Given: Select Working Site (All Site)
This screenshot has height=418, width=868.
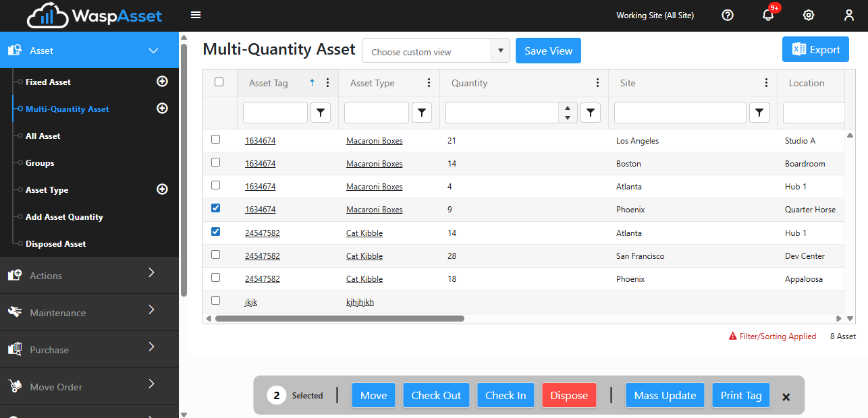Looking at the screenshot, I should [655, 15].
